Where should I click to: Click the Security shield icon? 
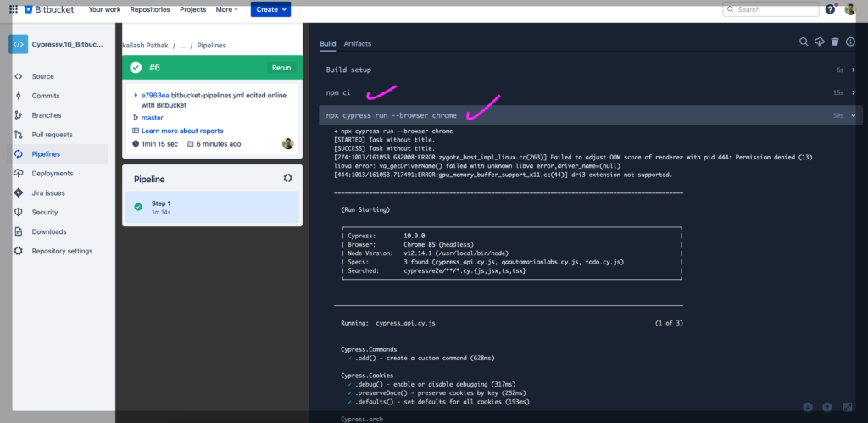(19, 212)
